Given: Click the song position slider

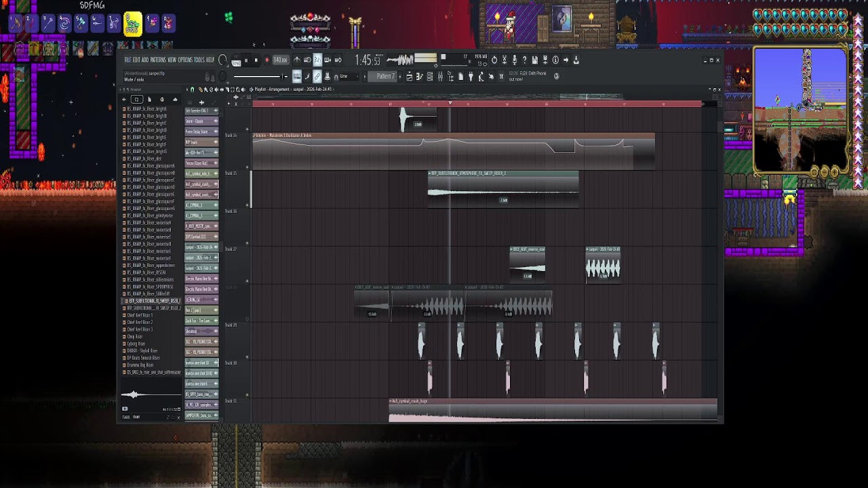Looking at the screenshot, I should [260, 76].
